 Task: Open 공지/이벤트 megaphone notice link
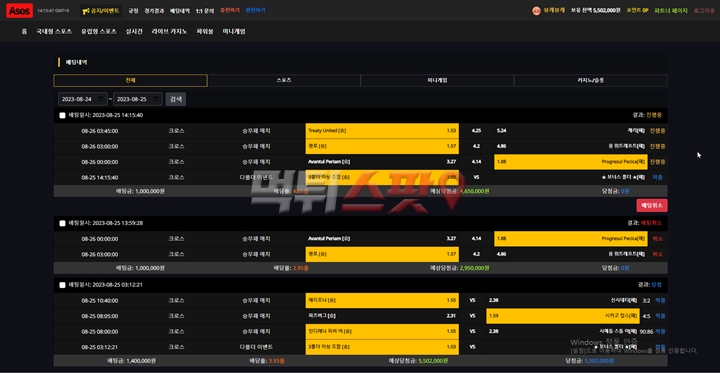(x=101, y=11)
